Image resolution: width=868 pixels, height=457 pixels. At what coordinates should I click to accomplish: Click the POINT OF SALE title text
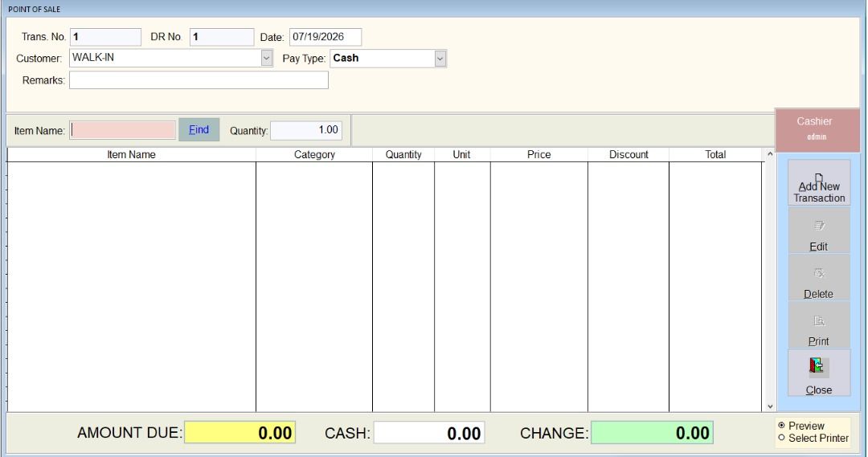click(35, 10)
